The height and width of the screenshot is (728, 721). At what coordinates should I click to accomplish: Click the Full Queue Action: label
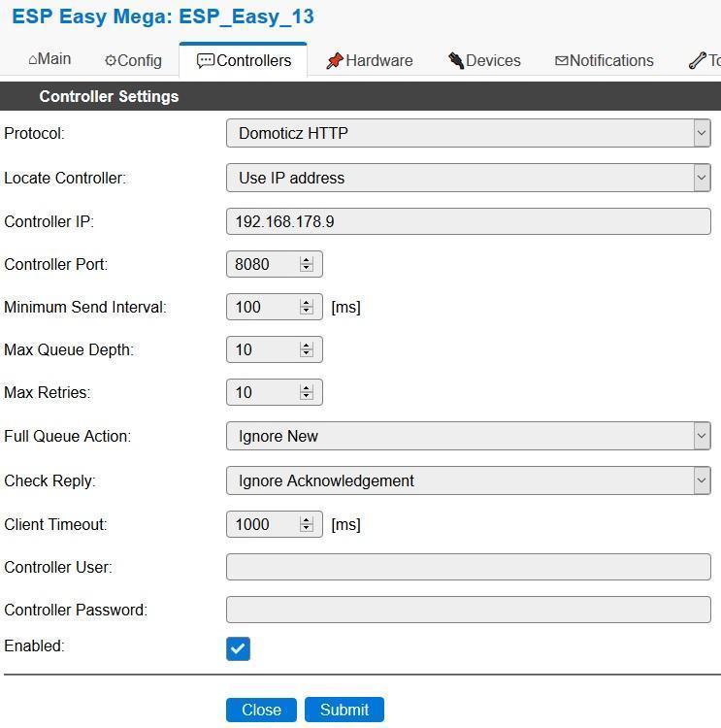68,437
